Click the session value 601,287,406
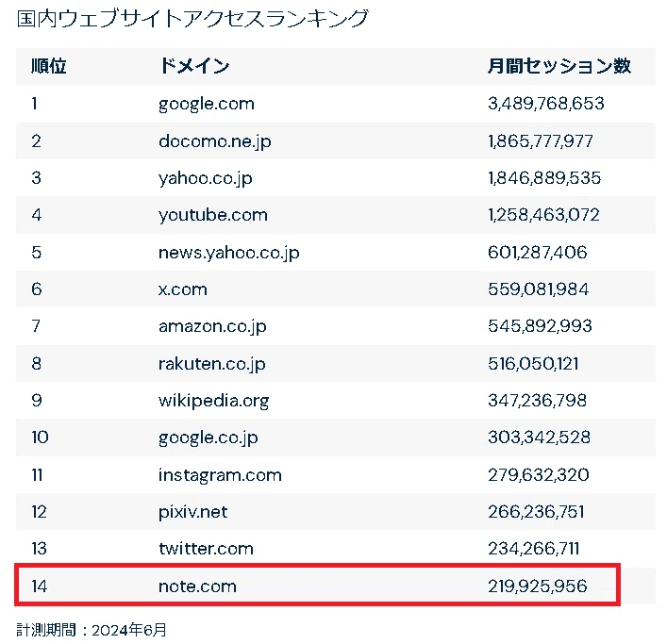 [537, 252]
